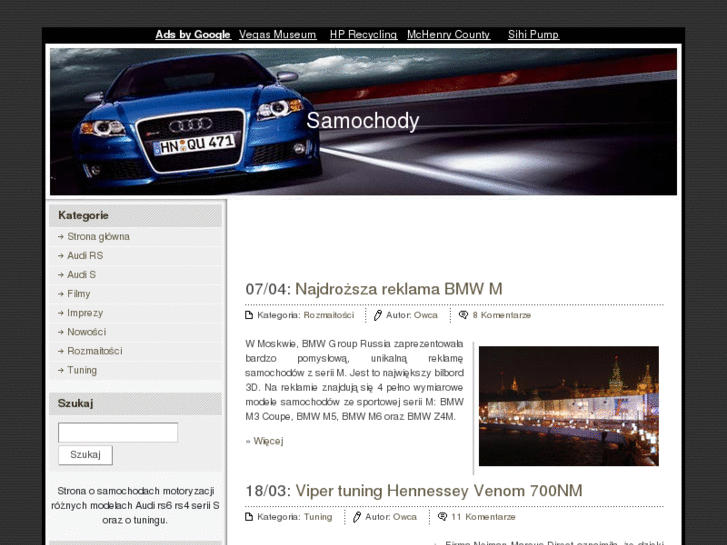Viewport: 727px width, 545px height.
Task: Open the Audi S category
Action: [x=81, y=275]
